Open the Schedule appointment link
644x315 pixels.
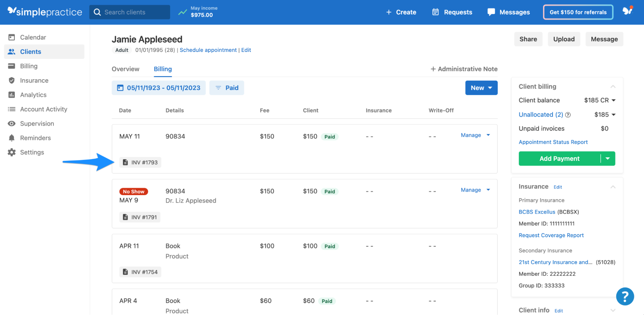208,50
